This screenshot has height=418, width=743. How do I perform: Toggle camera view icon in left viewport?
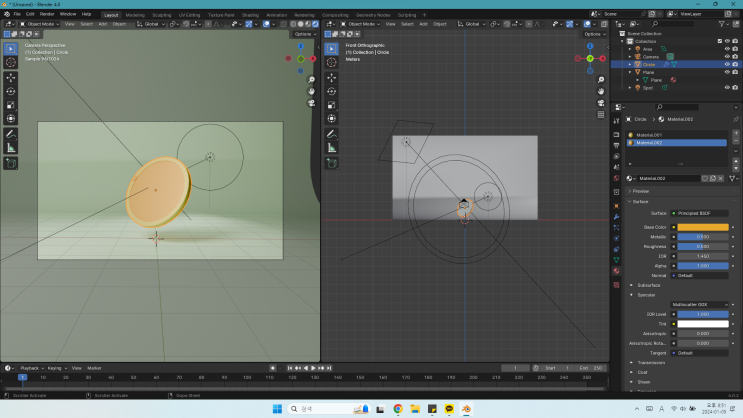click(312, 102)
